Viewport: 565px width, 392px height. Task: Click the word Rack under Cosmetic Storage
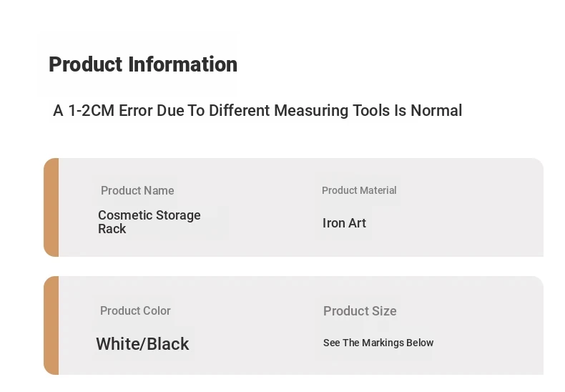coord(112,229)
